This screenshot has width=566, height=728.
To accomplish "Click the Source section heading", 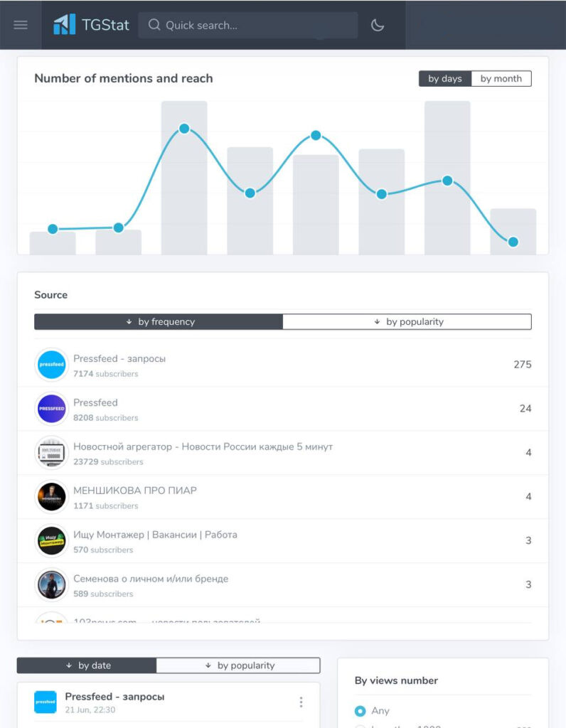I will pos(51,295).
